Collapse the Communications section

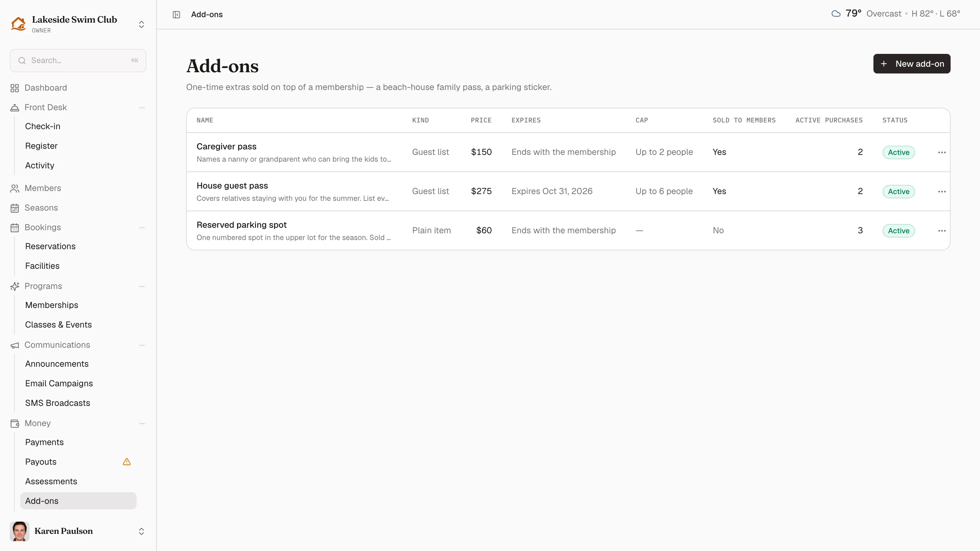click(142, 345)
